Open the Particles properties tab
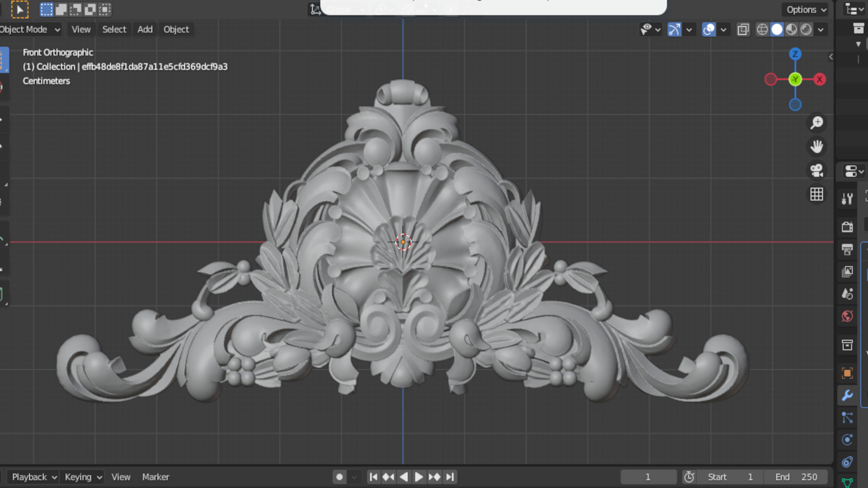 [x=847, y=418]
